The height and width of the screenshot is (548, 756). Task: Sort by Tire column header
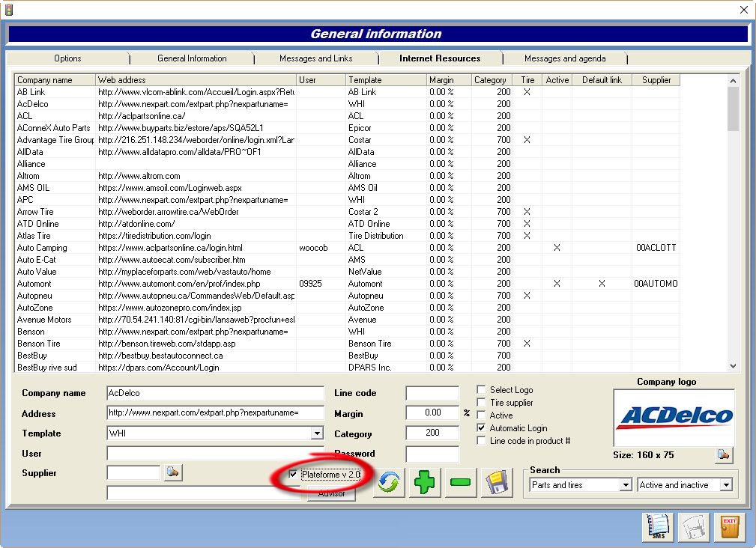(527, 80)
